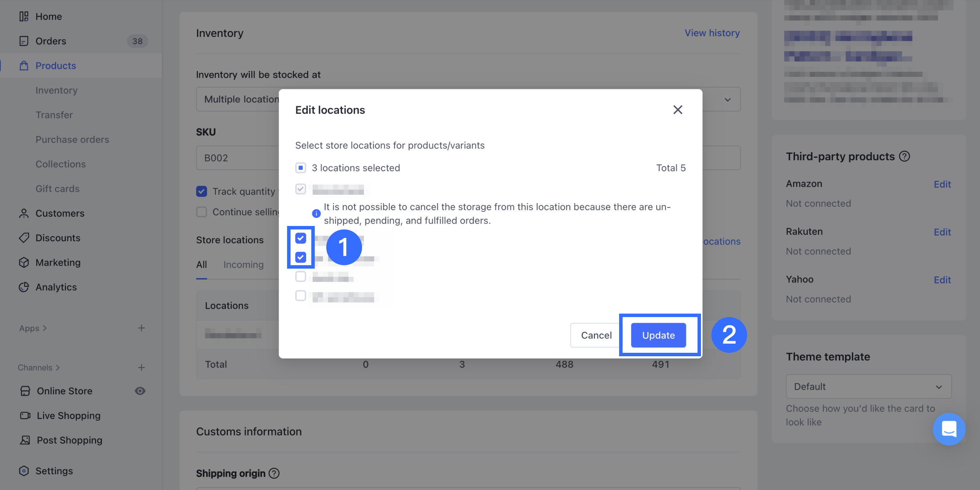The height and width of the screenshot is (490, 980).
Task: Click the Settings gear icon
Action: 24,471
